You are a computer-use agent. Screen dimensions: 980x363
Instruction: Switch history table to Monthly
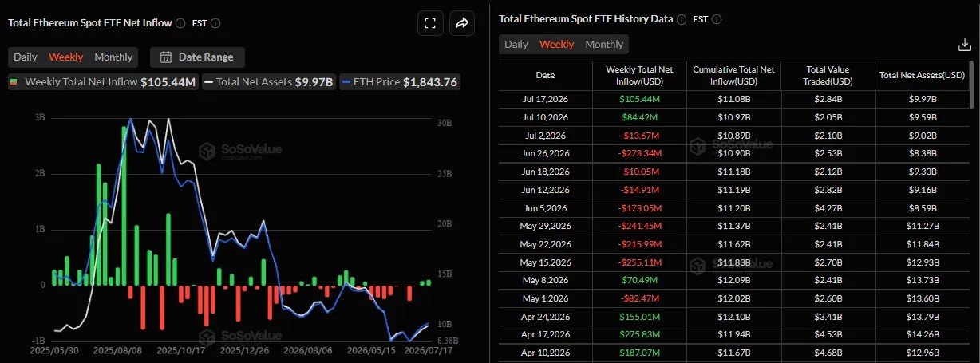pos(604,44)
